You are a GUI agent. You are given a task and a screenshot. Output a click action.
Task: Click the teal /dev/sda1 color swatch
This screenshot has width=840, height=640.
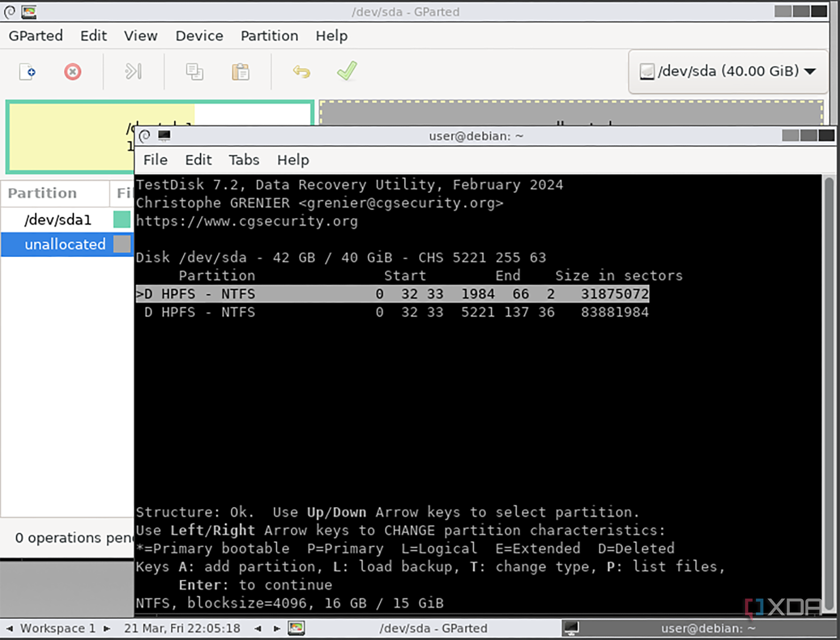[122, 219]
